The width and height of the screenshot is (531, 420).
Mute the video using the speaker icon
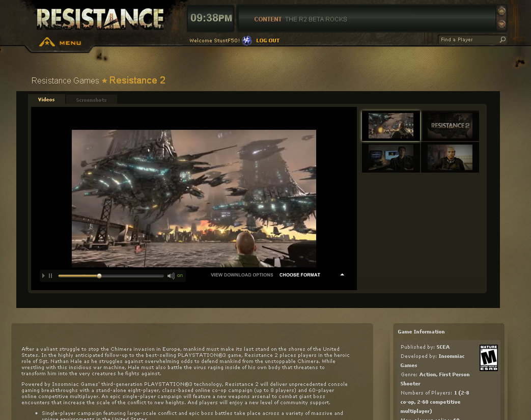[x=171, y=276]
